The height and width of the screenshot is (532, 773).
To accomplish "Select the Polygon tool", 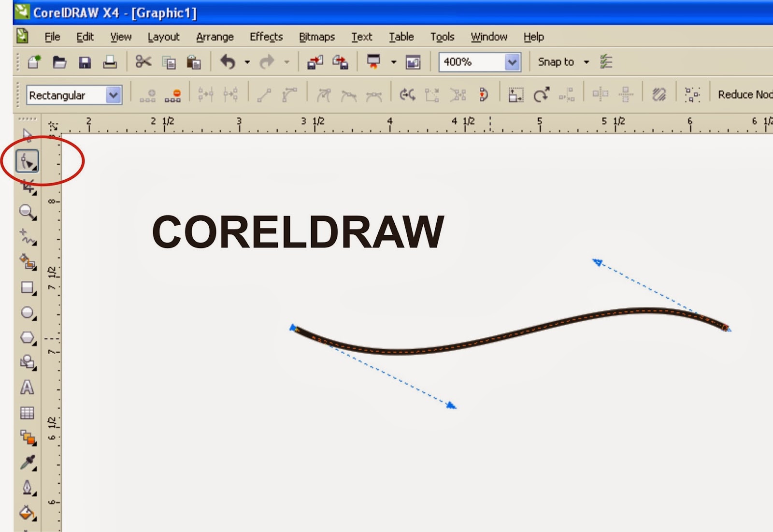I will pyautogui.click(x=28, y=338).
